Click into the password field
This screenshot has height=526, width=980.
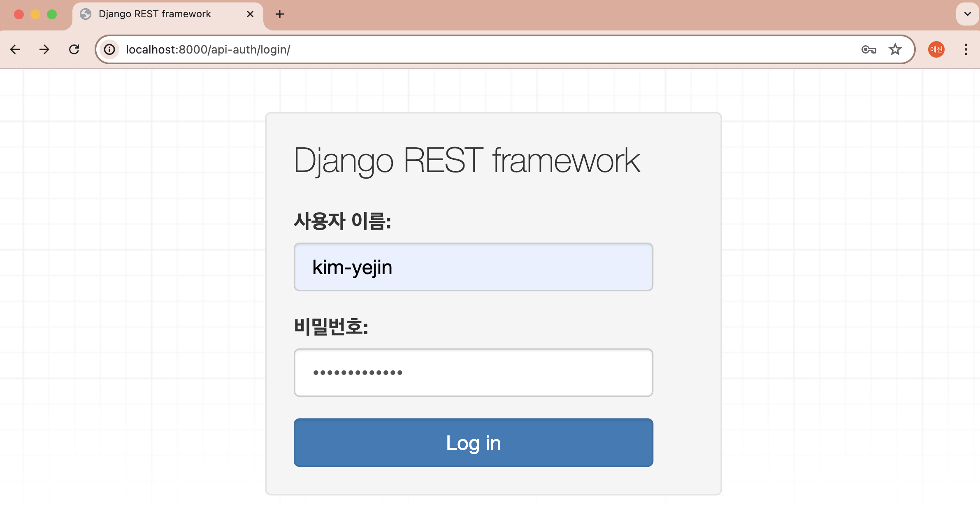click(473, 372)
